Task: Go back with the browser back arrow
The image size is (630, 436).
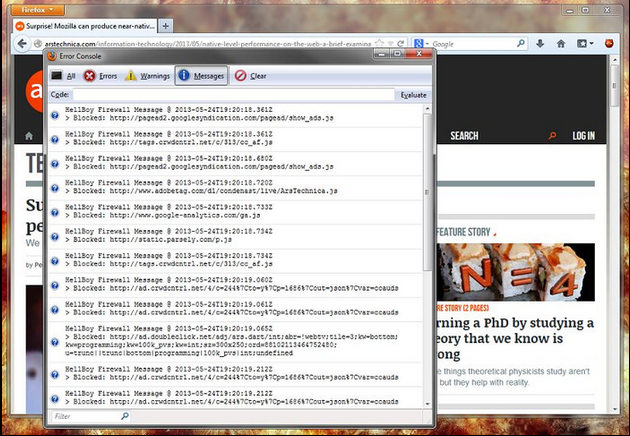Action: coord(22,43)
